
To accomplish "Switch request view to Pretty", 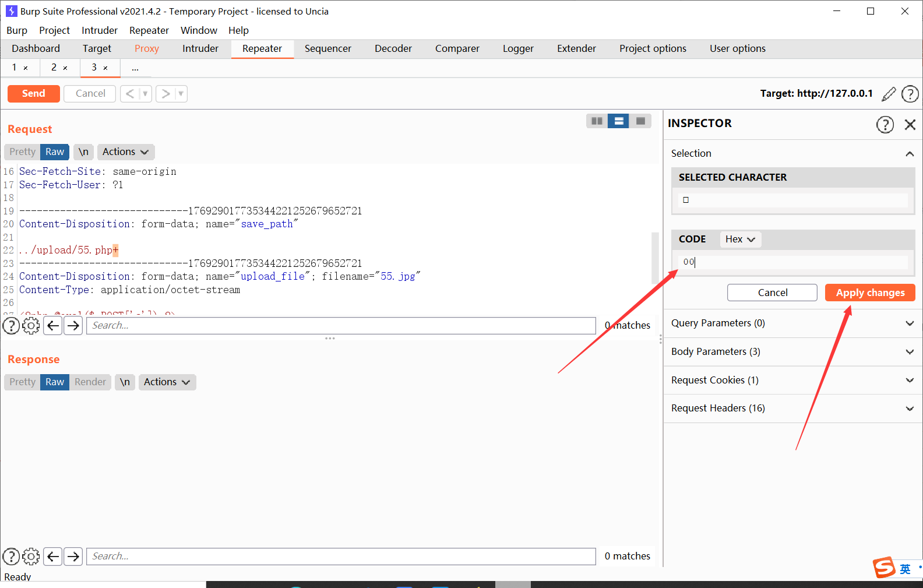I will (22, 152).
